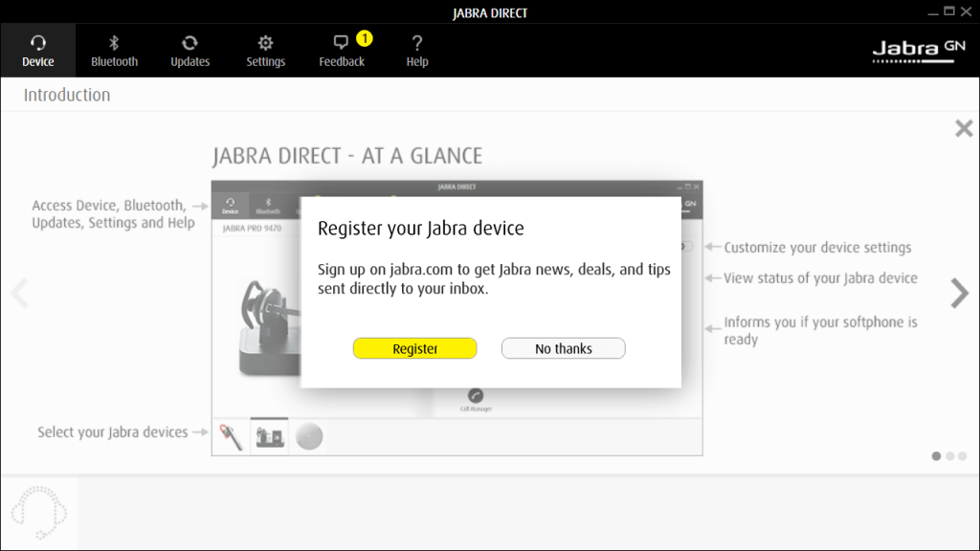Select the first slide indicator dot

coord(936,456)
